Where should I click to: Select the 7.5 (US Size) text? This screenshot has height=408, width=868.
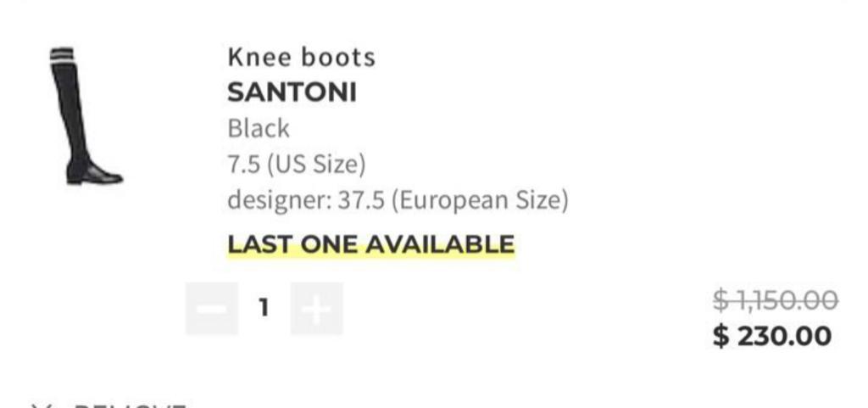pyautogui.click(x=297, y=165)
